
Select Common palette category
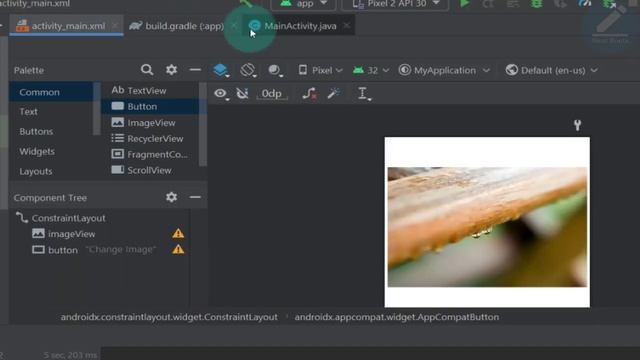[x=51, y=92]
